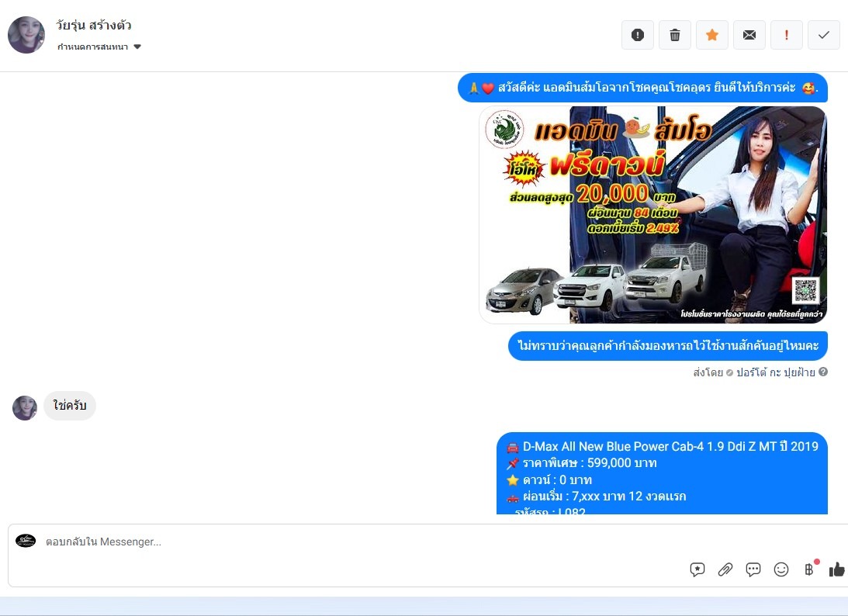Screen dimensions: 848x616
Task: Open sender name ปอร์โต้ กะ ปุยฝ้าย link
Action: tap(776, 372)
